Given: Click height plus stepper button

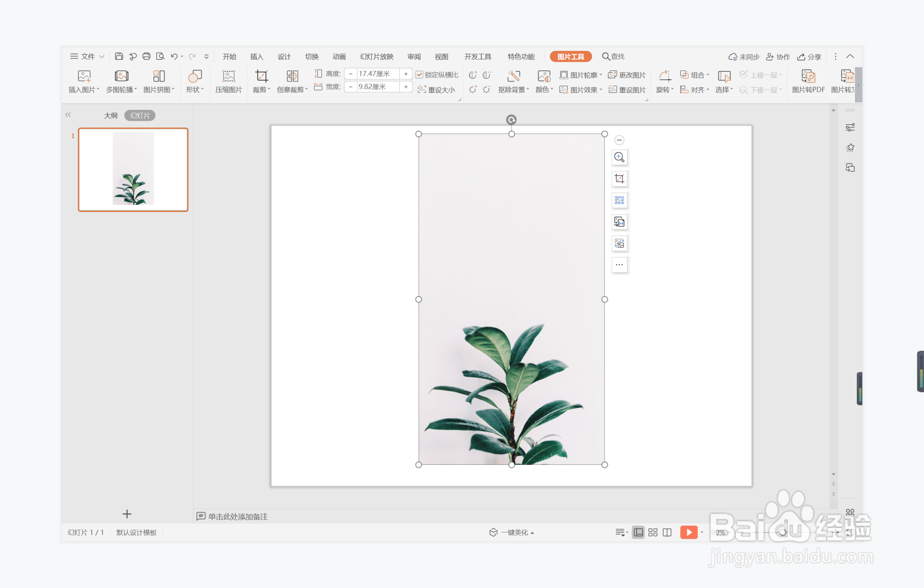Looking at the screenshot, I should click(x=406, y=74).
